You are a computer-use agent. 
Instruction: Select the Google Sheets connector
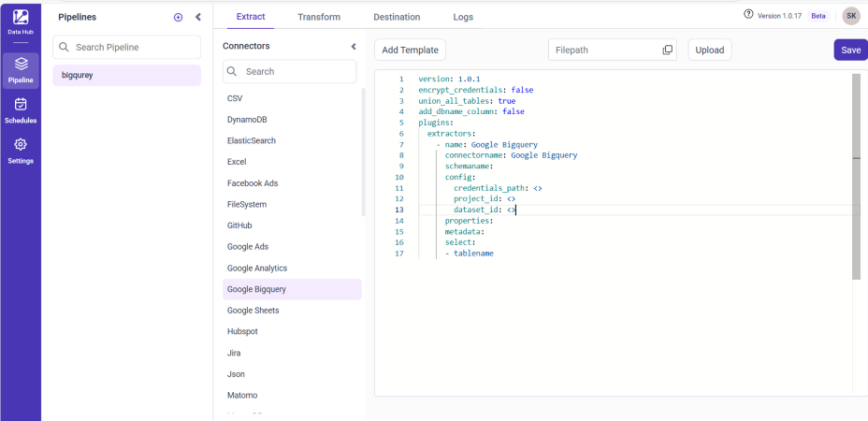click(x=292, y=311)
